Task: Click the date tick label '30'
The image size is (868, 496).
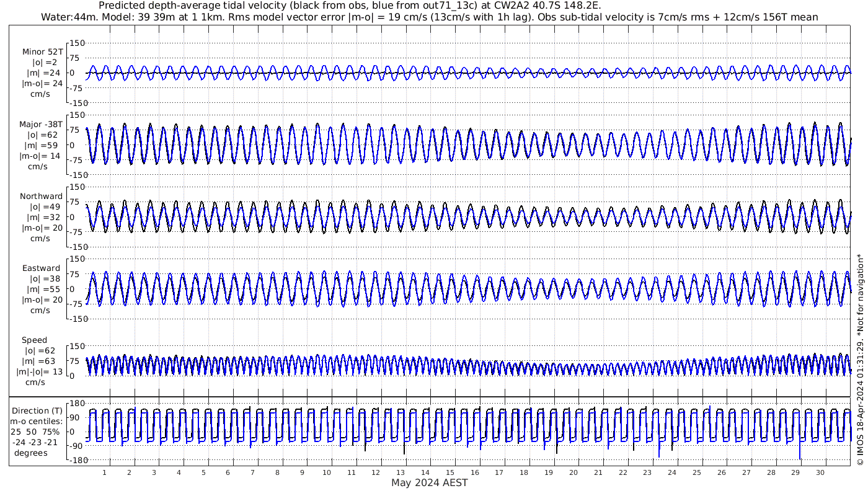Action: click(820, 472)
